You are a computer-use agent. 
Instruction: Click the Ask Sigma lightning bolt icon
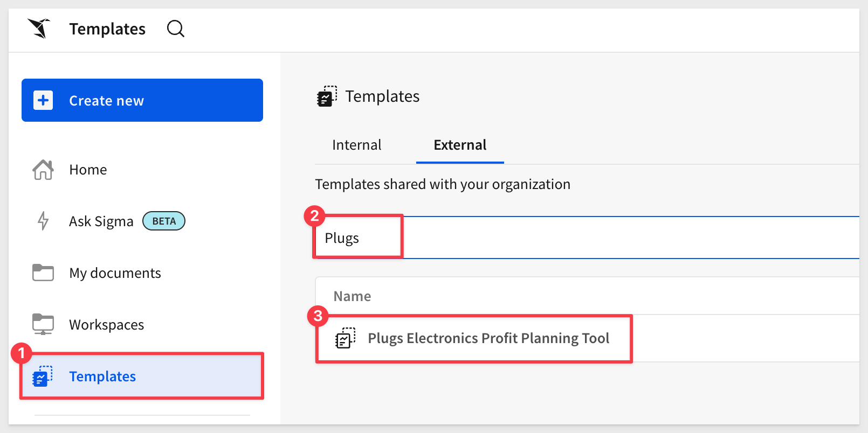coord(43,221)
